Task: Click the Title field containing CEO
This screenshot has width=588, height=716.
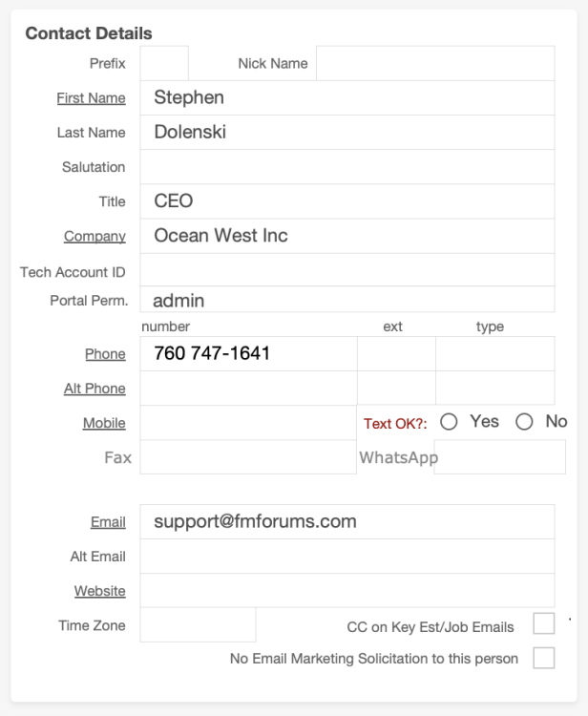Action: click(x=346, y=201)
